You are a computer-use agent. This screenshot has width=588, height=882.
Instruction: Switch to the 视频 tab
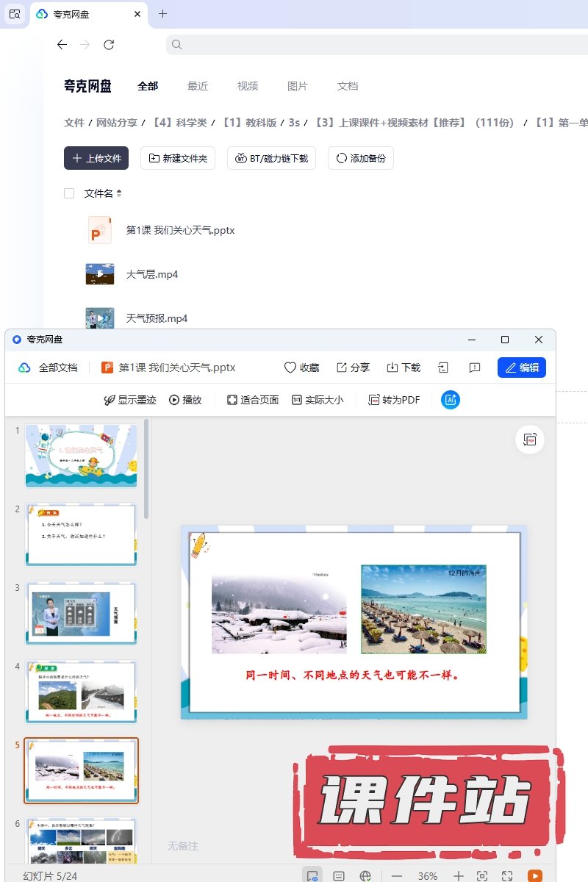pyautogui.click(x=248, y=86)
